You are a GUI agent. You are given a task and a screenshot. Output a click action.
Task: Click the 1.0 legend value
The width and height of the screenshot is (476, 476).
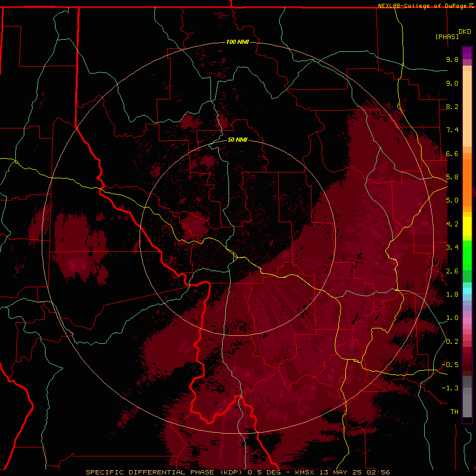tap(452, 318)
